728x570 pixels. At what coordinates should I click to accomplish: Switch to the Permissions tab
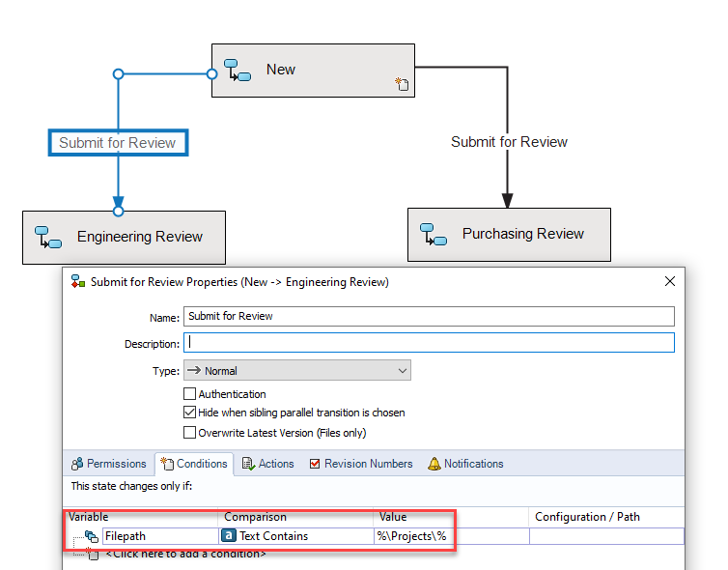point(109,464)
